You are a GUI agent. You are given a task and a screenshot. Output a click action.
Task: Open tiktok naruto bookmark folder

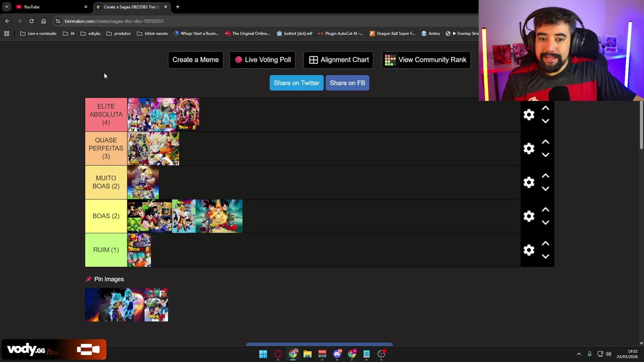(152, 34)
